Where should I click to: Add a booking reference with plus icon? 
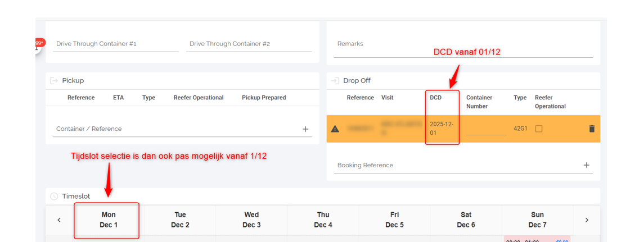point(586,165)
